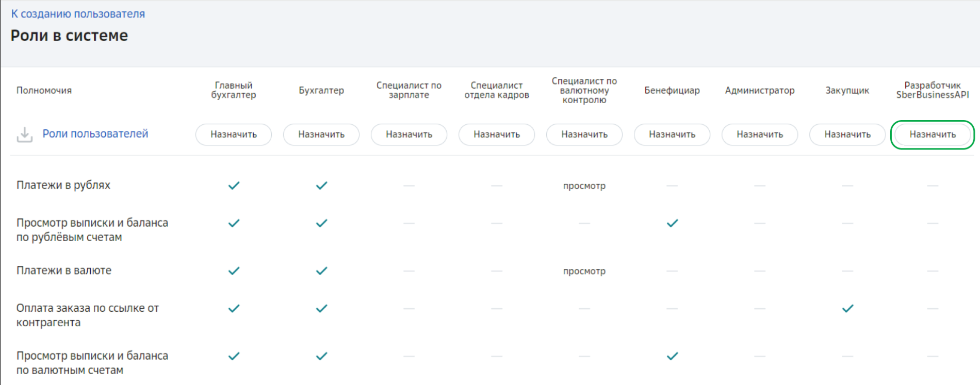Assign the Разработчик SberBusinessAPI role
The image size is (980, 385).
click(933, 135)
